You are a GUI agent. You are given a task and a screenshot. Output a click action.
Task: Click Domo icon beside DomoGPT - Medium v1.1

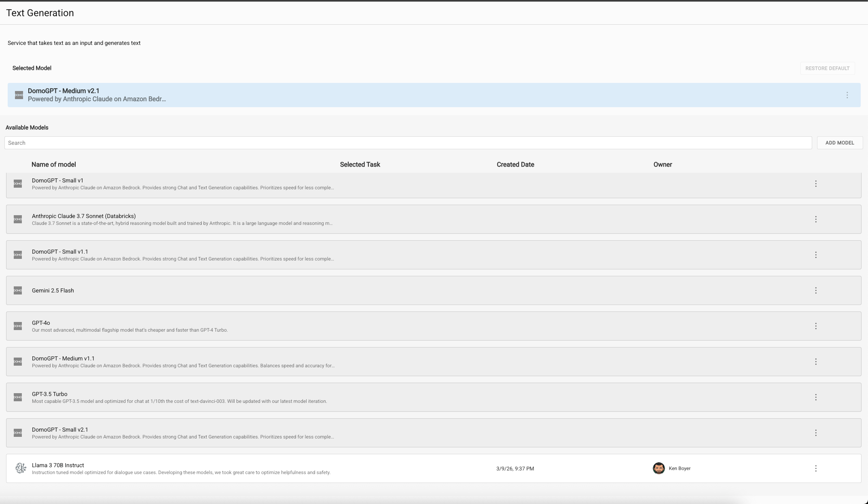(x=18, y=362)
